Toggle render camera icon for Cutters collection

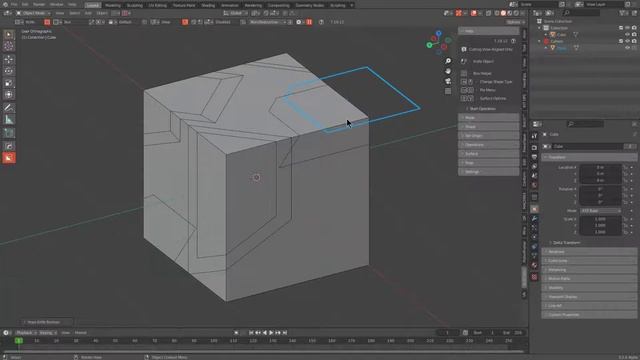(x=634, y=41)
